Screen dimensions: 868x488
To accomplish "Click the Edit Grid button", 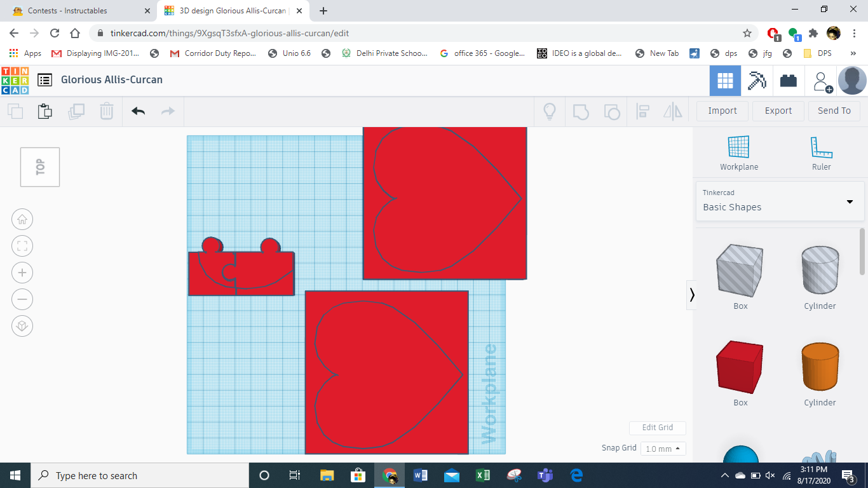I will pyautogui.click(x=658, y=428).
